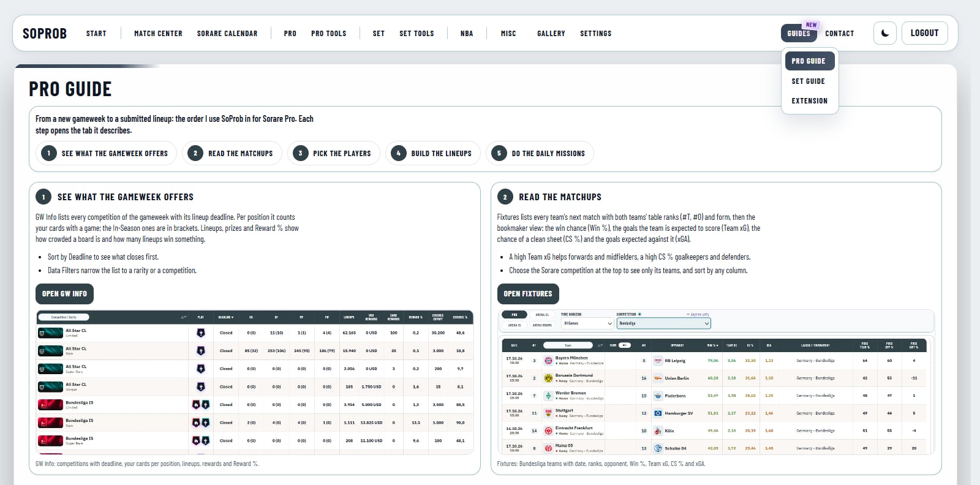Jump to step 1 pill: See What the Gameweek Offers
Screen dimensions: 980x485
click(x=106, y=153)
